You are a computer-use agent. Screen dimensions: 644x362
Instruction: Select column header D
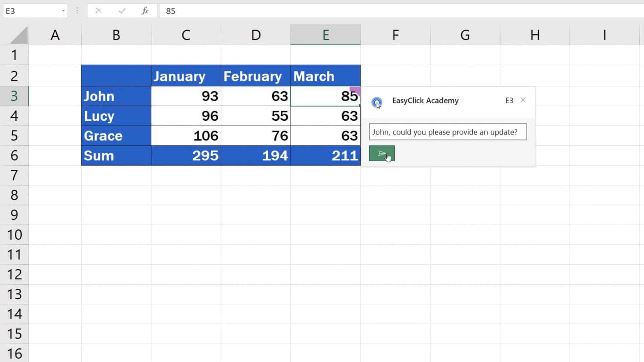click(x=256, y=35)
